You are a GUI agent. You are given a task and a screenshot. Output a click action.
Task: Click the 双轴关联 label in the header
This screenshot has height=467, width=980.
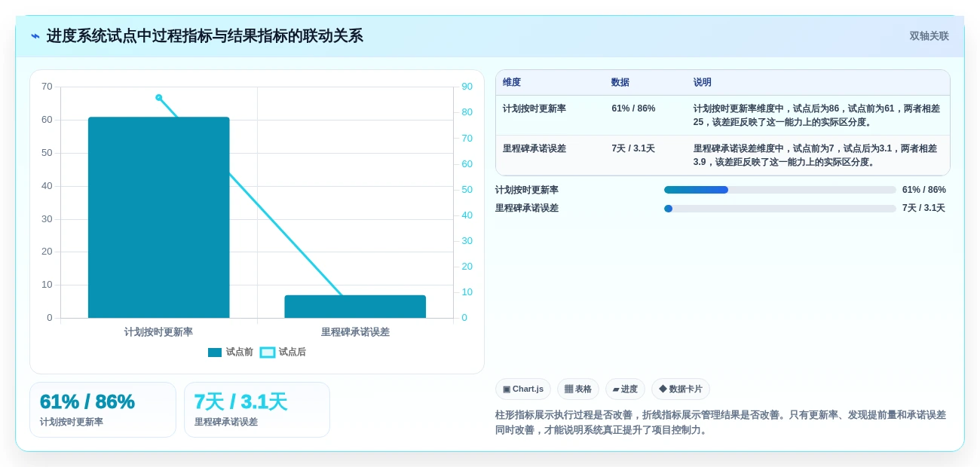click(x=929, y=36)
